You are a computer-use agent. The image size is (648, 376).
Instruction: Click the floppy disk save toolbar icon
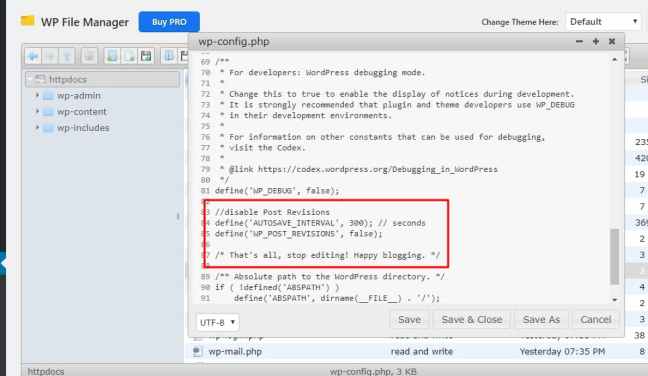146,56
